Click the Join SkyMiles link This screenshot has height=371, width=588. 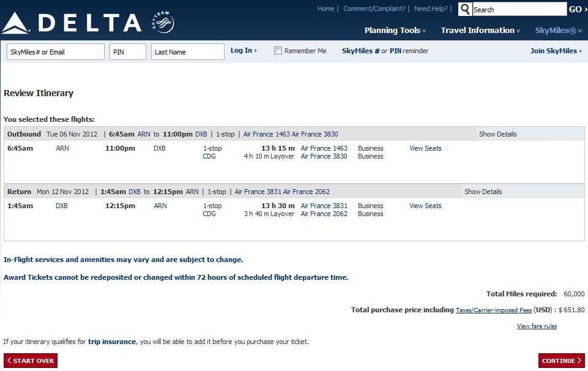556,51
